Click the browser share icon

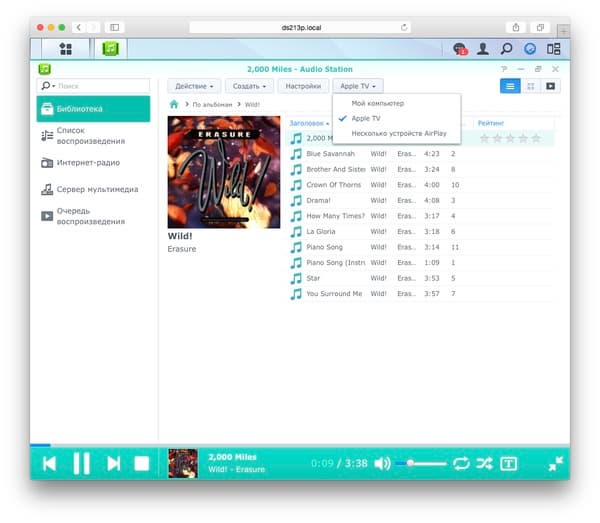click(515, 27)
